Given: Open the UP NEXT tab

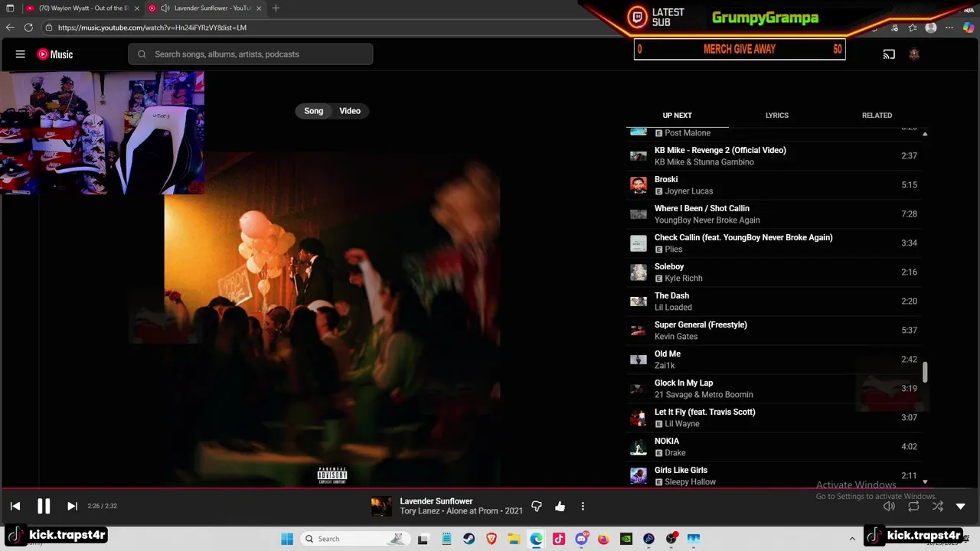Looking at the screenshot, I should pyautogui.click(x=677, y=116).
